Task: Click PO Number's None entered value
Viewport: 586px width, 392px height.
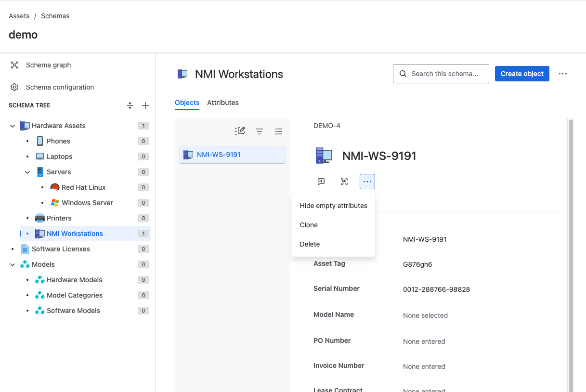Action: (424, 341)
